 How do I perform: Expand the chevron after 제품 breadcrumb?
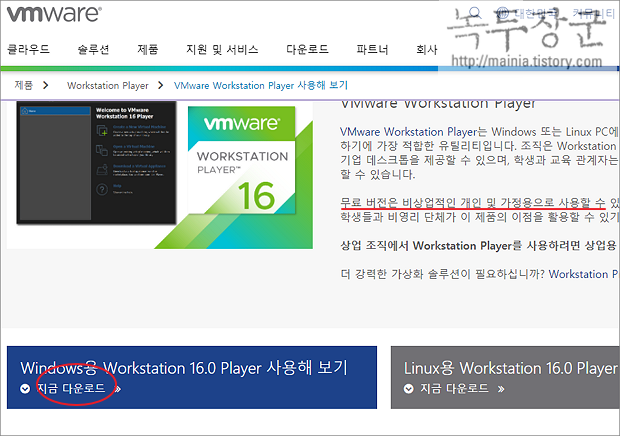(46, 85)
